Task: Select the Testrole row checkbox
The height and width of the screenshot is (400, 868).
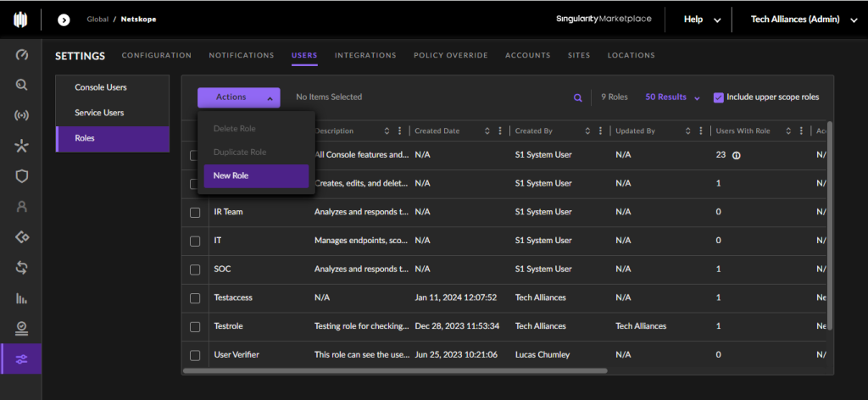Action: 195,326
